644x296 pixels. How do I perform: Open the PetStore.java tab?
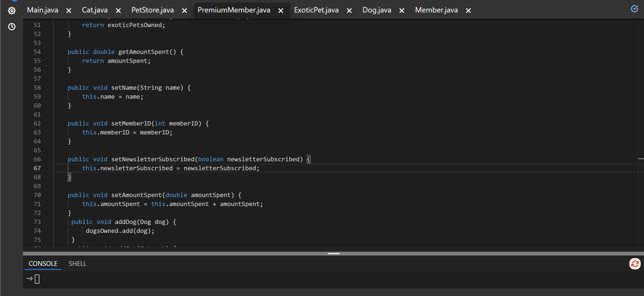(153, 10)
